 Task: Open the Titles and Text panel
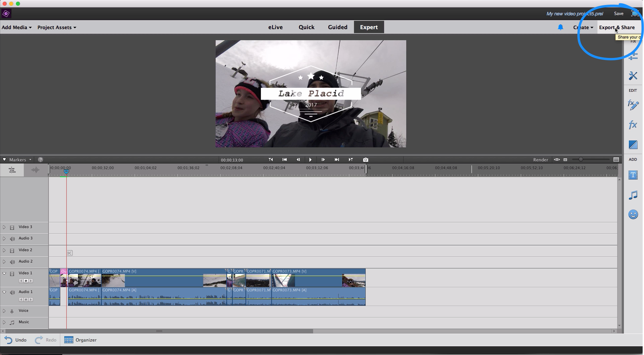point(633,175)
